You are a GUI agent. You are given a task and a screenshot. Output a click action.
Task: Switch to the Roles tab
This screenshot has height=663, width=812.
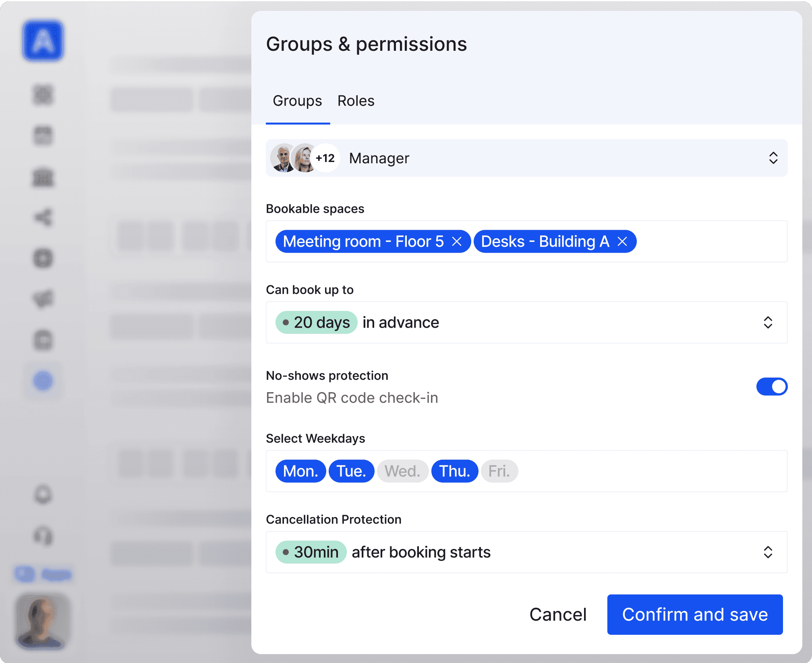(x=356, y=101)
